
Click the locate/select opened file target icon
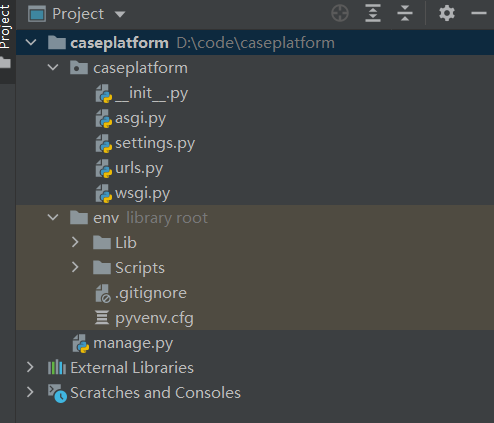(340, 14)
